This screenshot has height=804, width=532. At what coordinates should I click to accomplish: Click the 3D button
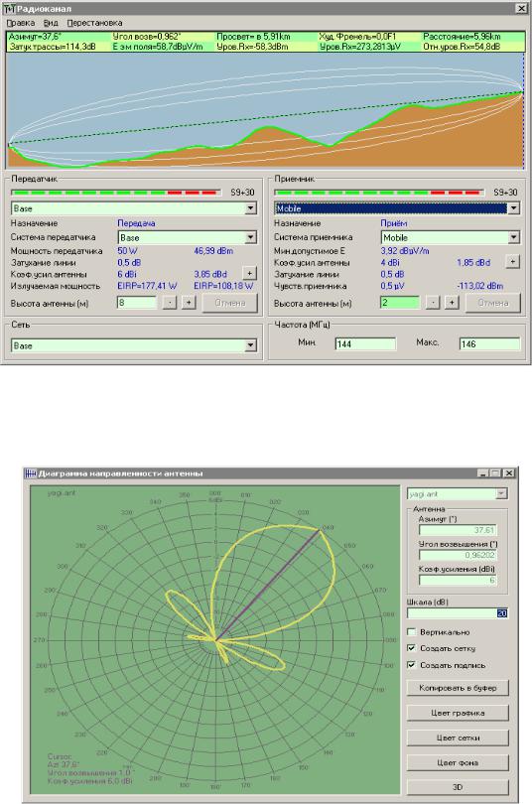[458, 786]
